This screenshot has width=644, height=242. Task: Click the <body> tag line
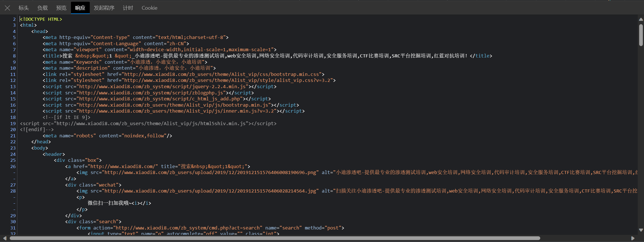point(40,148)
